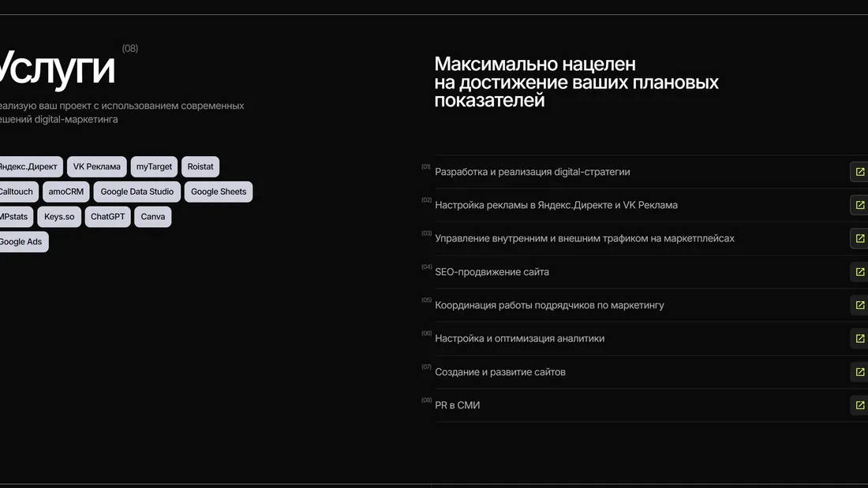Open the link icon for contractor coordination service

click(x=859, y=304)
